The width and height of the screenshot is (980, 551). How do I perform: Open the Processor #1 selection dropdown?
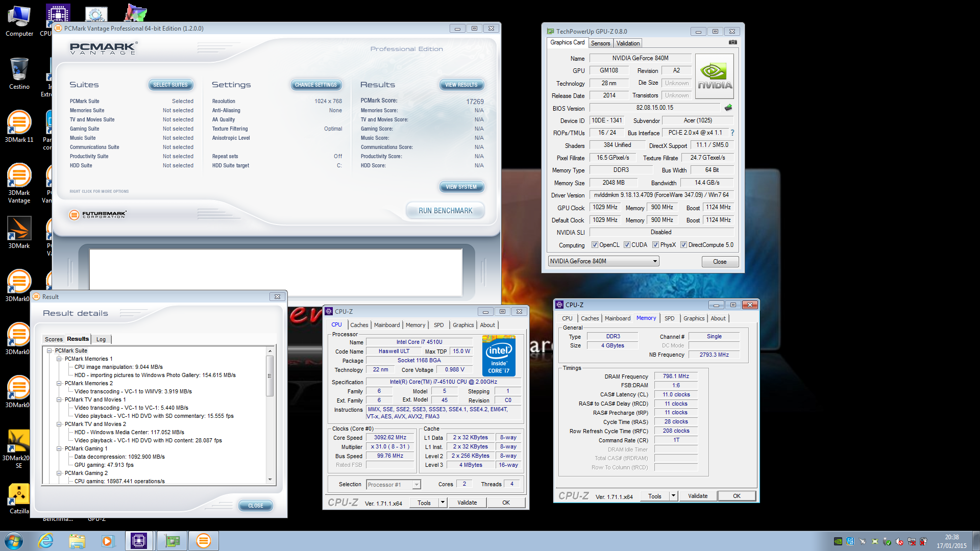click(x=393, y=485)
